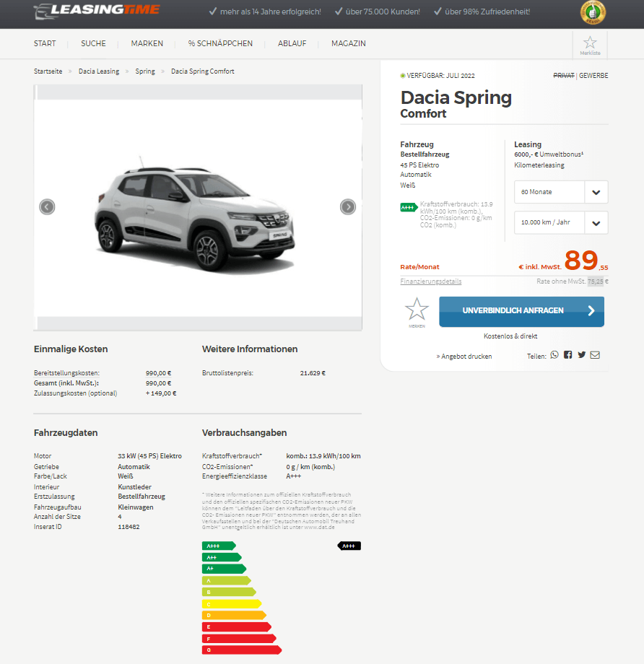Open % SCHNÄPPCHEN in navigation
Viewport: 644px width, 664px height.
pyautogui.click(x=220, y=43)
